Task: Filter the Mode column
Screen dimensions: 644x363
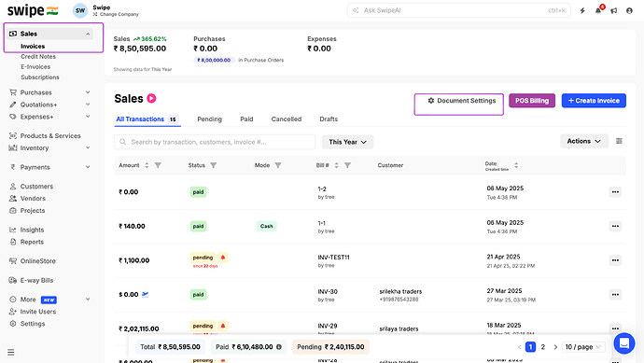Action: [x=278, y=165]
